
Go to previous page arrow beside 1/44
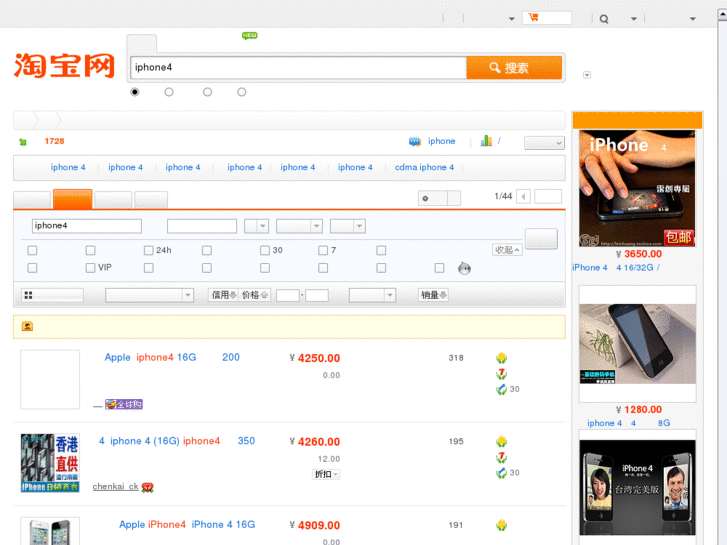(x=523, y=197)
